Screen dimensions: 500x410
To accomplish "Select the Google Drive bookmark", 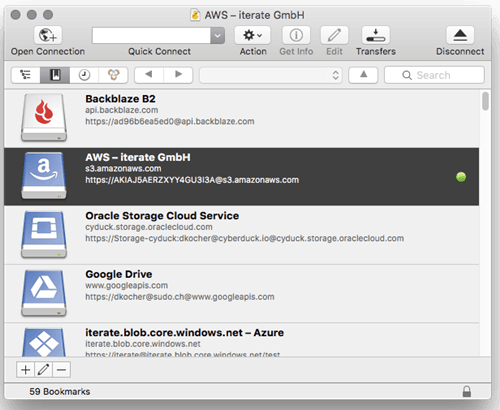I will tap(242, 294).
